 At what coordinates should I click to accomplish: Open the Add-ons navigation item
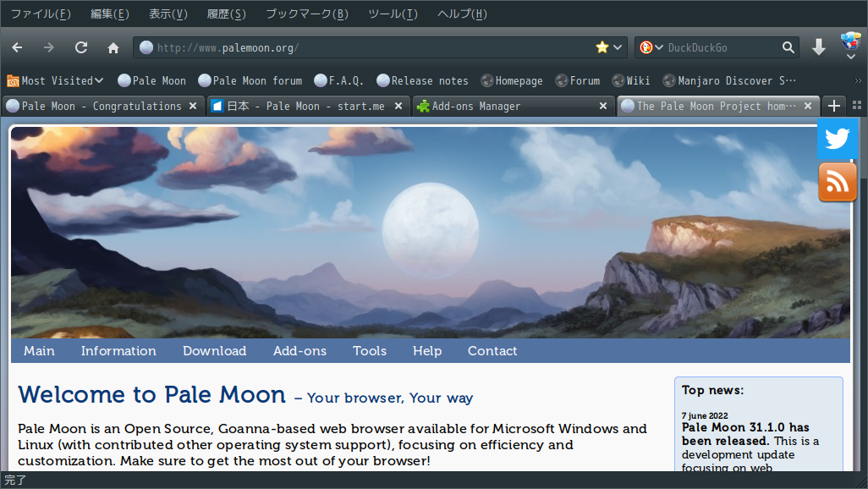(x=299, y=351)
